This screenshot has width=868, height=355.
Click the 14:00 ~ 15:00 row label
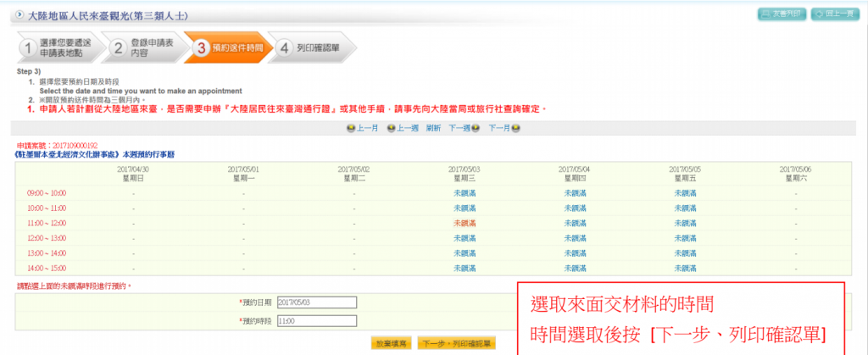coord(47,269)
